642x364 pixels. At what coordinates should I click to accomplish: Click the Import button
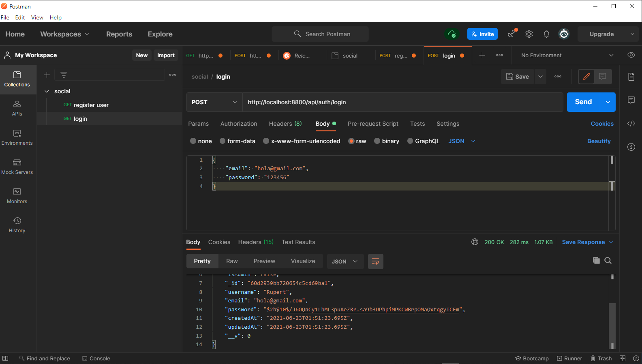(166, 55)
